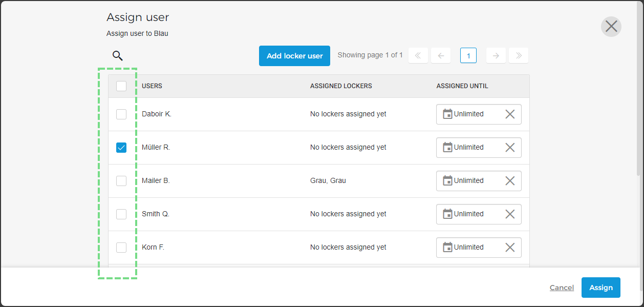Open calendar icon for Mailer B.
The width and height of the screenshot is (644, 307).
pyautogui.click(x=447, y=181)
